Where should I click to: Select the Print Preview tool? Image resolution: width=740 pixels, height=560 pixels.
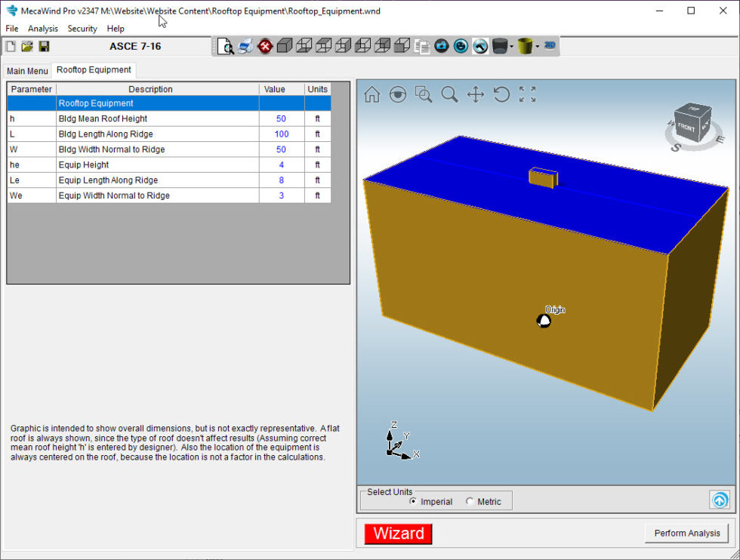point(227,46)
